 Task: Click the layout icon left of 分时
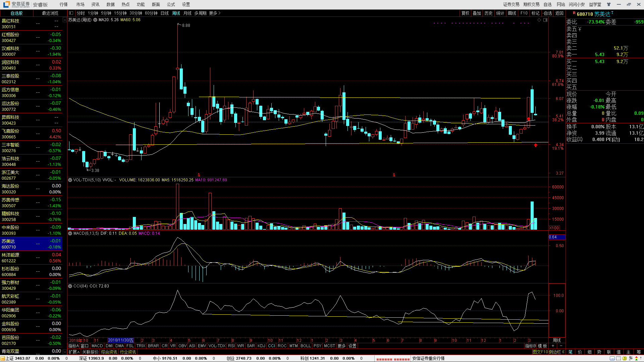click(x=71, y=13)
